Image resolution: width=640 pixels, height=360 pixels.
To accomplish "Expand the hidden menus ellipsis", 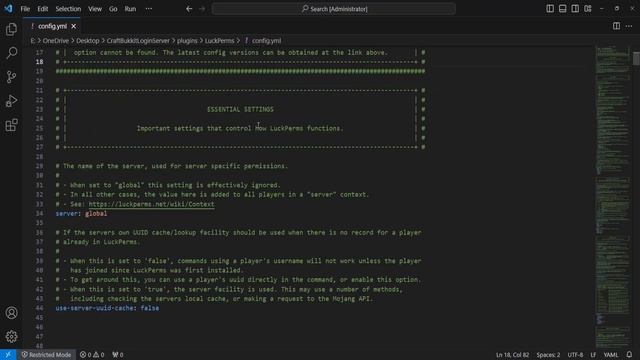I will 149,9.
